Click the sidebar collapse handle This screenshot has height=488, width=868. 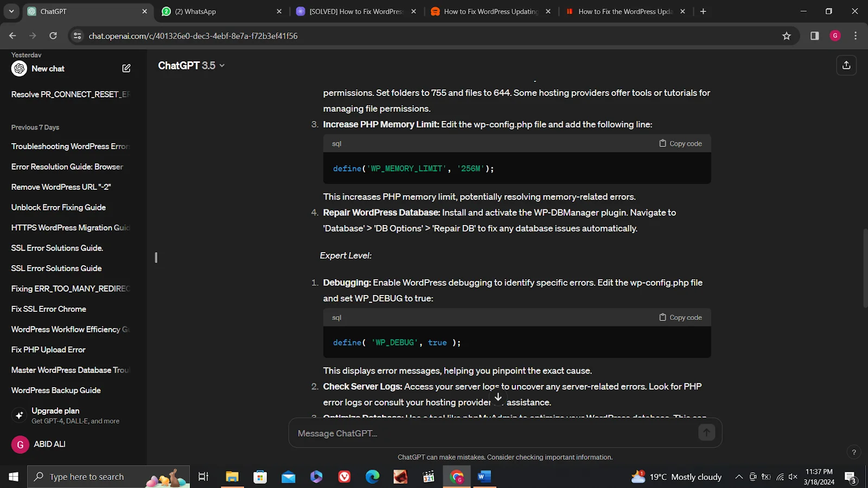[x=156, y=258]
